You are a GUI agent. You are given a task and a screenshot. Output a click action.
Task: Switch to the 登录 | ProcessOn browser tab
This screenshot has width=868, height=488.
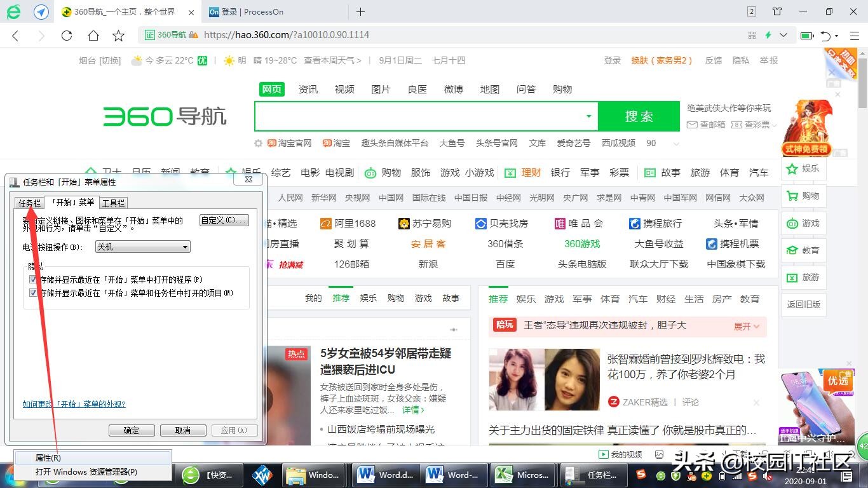pyautogui.click(x=274, y=11)
